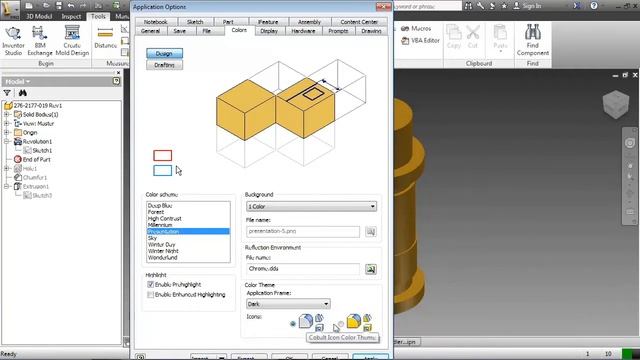The width and height of the screenshot is (640, 360).
Task: Open the BIM Exchange tool
Action: point(40,41)
